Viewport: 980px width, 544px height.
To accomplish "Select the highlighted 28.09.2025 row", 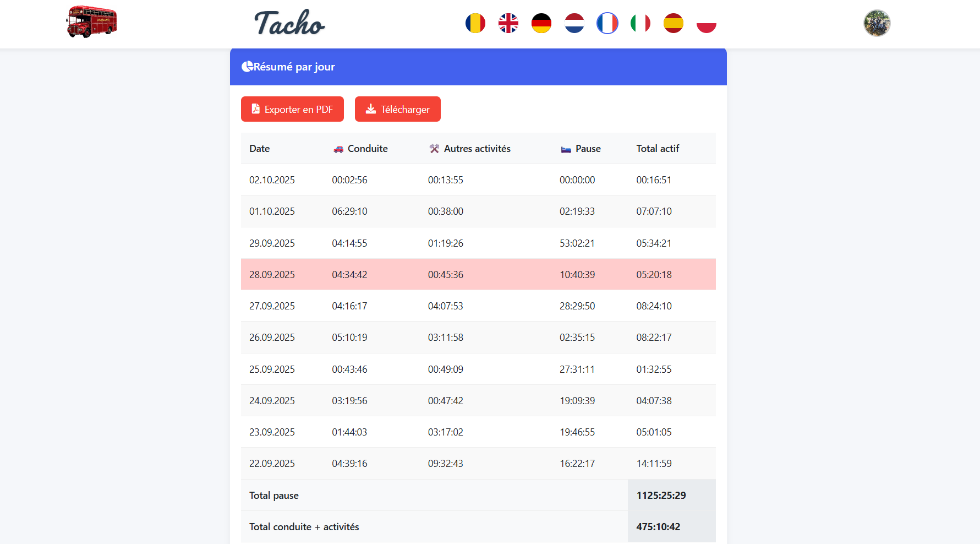I will click(478, 274).
